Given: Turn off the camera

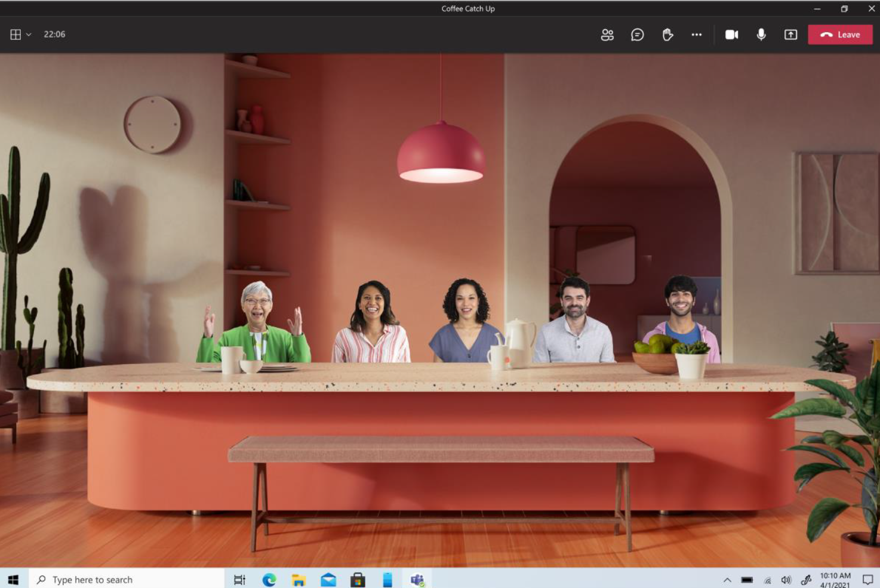Looking at the screenshot, I should pos(731,35).
